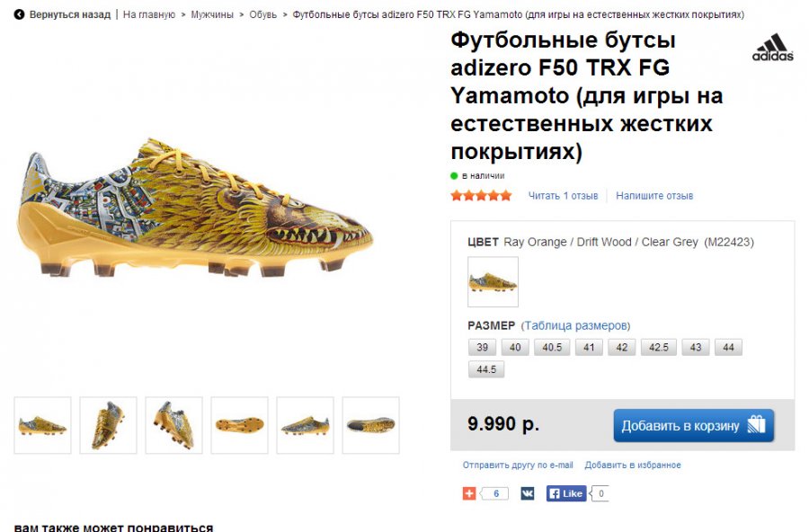Image resolution: width=809 pixels, height=532 pixels.
Task: Select size 39
Action: [x=482, y=348]
